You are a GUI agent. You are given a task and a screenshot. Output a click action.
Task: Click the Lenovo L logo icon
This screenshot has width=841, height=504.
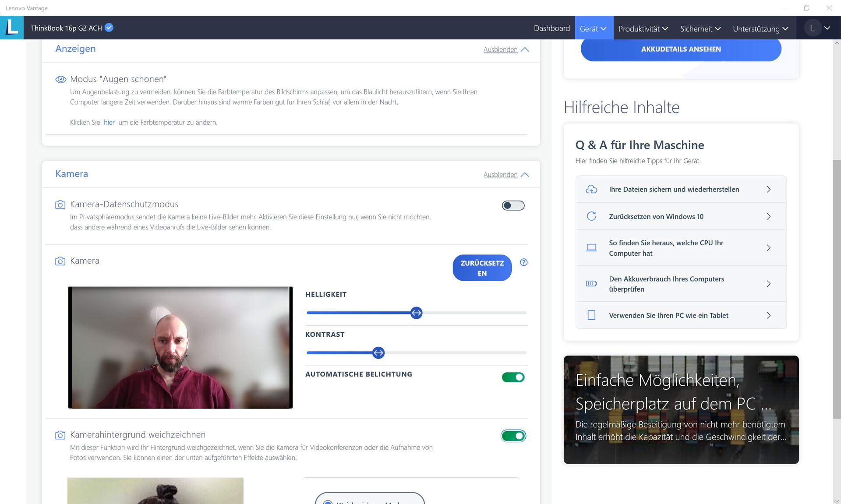coord(12,28)
